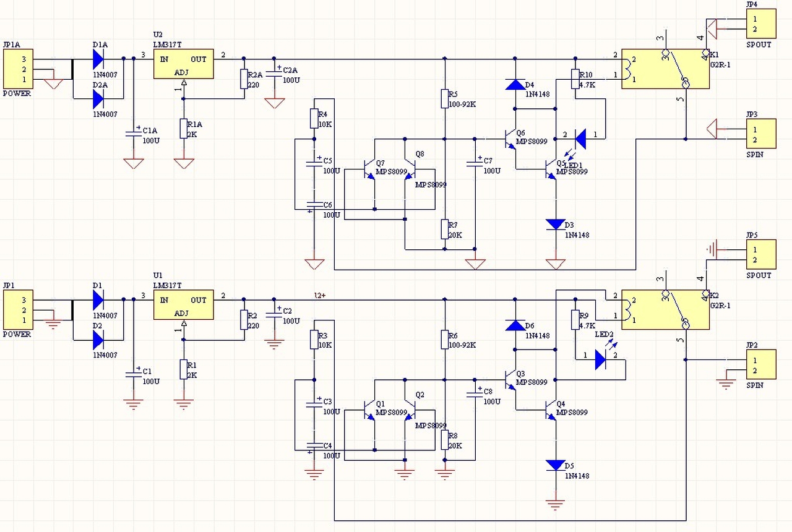Select the U1 LM317T regulator block
792x532 pixels.
tap(184, 304)
